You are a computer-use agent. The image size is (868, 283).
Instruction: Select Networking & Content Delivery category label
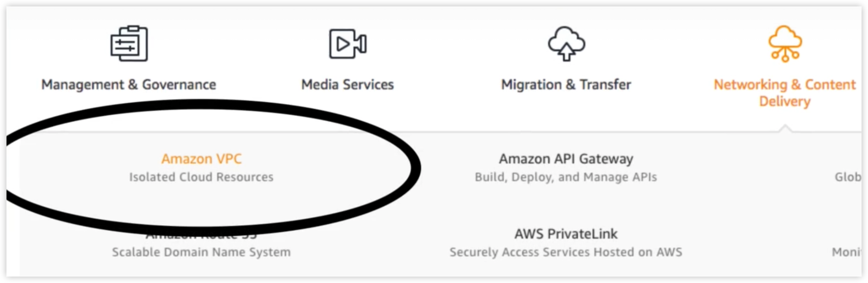click(785, 93)
